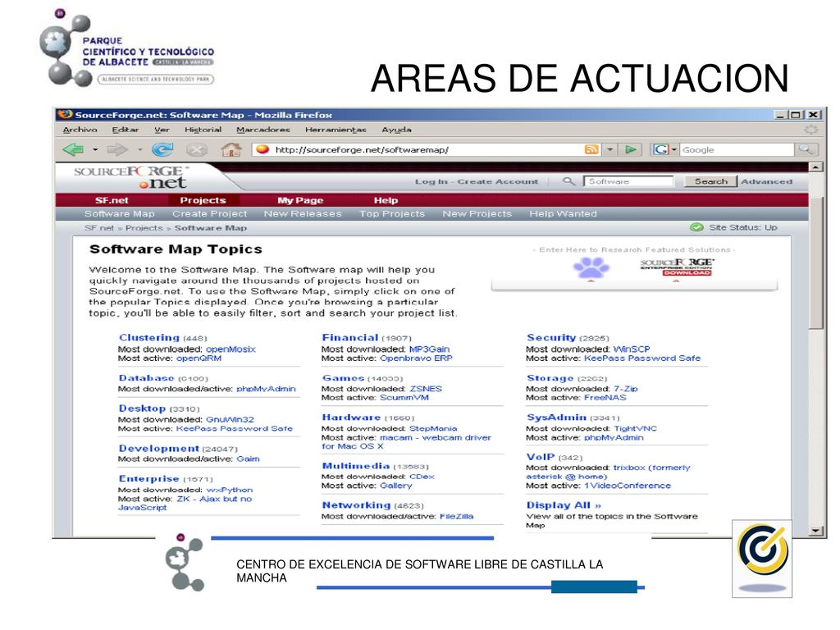Go to the Home page icon
Viewport: 840px width, 630px height.
pyautogui.click(x=231, y=149)
